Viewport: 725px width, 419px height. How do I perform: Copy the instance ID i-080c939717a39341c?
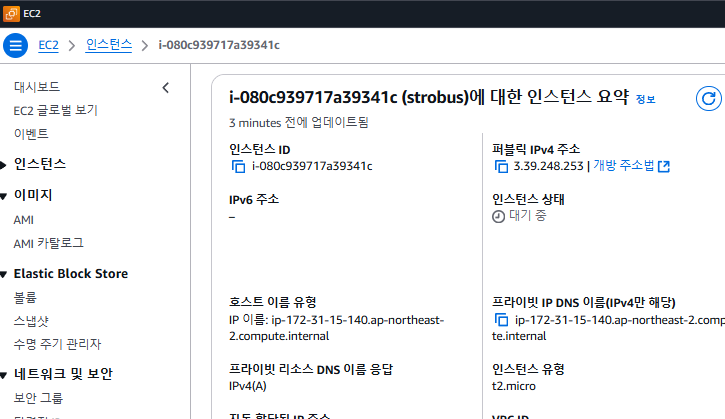238,166
